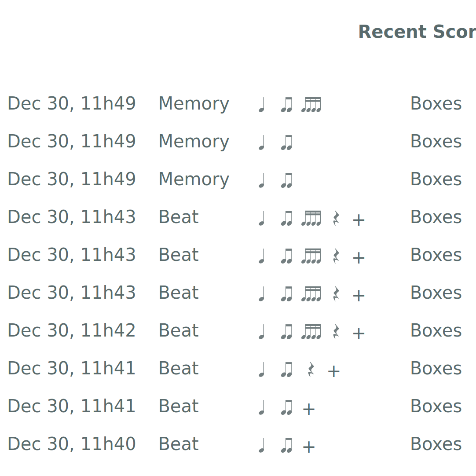This screenshot has height=476, width=476.
Task: Click the Beat label in the 11h40 row
Action: 179,444
